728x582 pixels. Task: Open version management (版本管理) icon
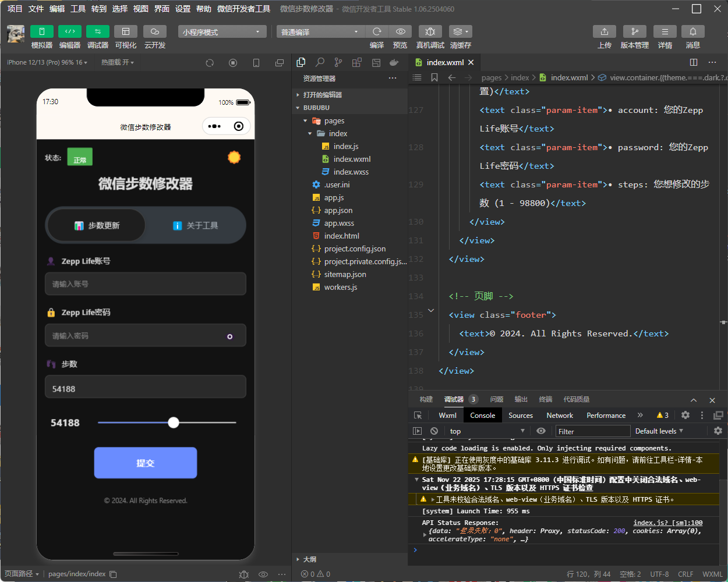pyautogui.click(x=634, y=31)
